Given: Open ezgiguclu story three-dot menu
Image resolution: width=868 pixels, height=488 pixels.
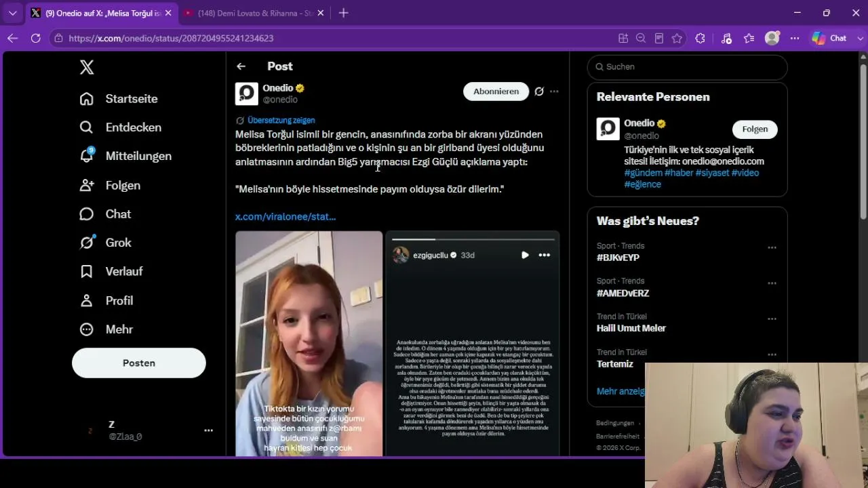Looking at the screenshot, I should [x=545, y=255].
